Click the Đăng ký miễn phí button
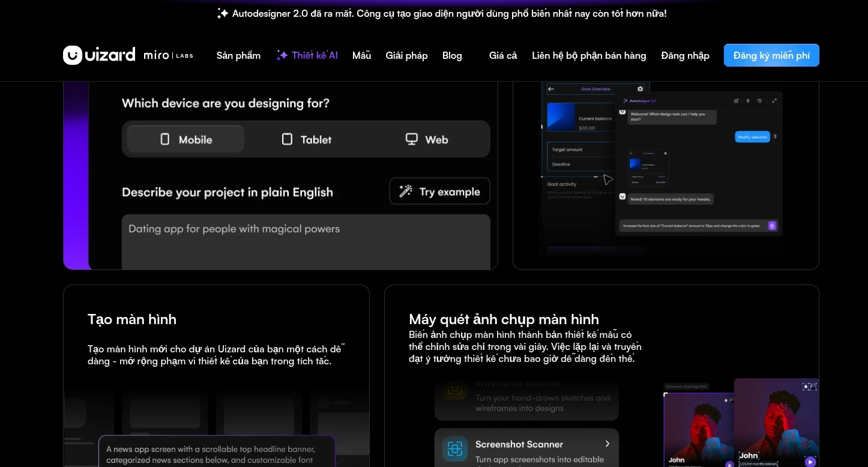Viewport: 868px width, 467px height. coord(771,55)
